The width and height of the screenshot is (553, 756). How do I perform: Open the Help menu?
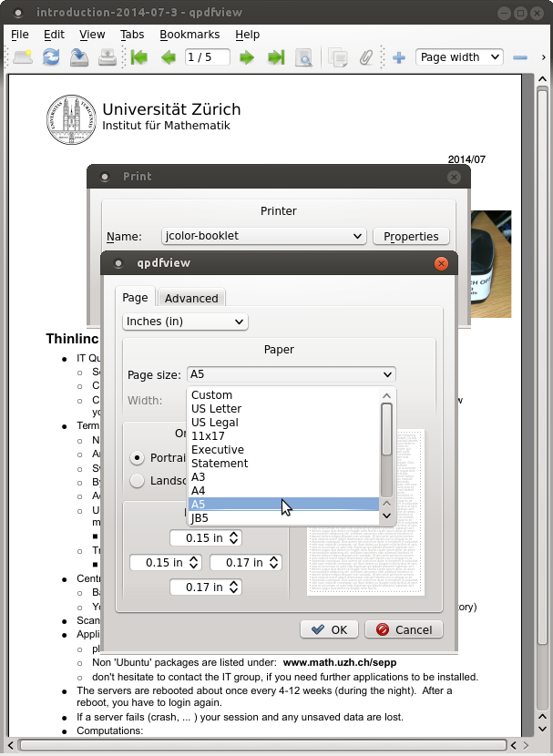[x=247, y=35]
